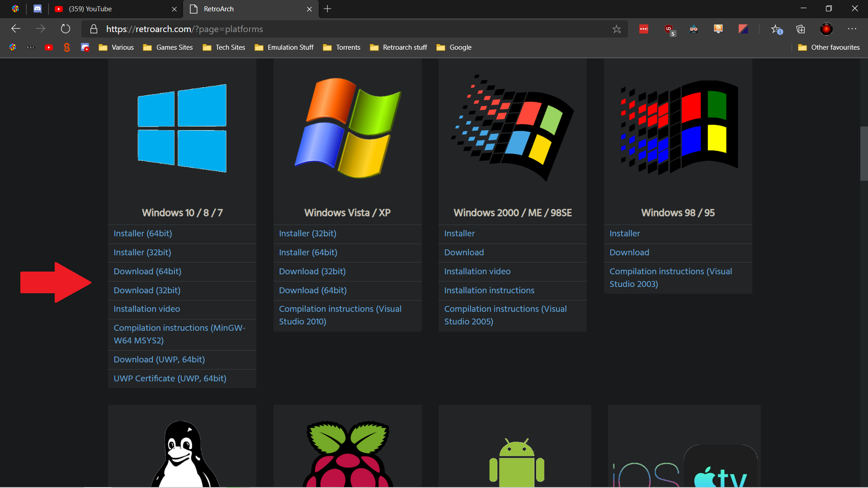The image size is (868, 488).
Task: Open Compilation instructions (MinGW-W64 MSYS2)
Action: point(179,334)
